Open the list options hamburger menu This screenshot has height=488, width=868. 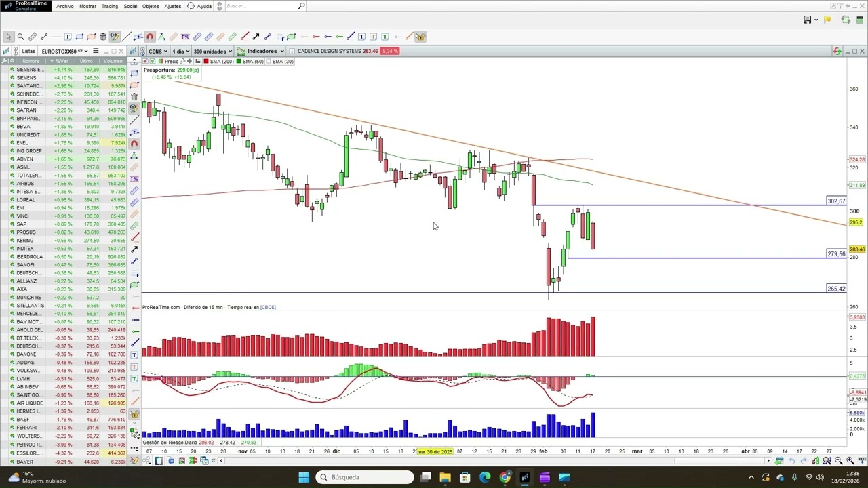tap(96, 52)
